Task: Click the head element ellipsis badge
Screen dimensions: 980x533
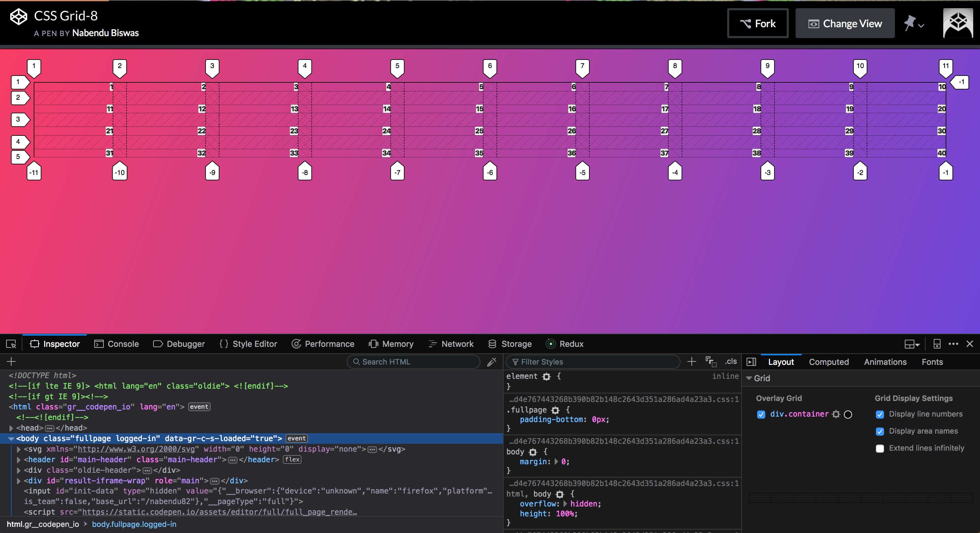Action: pos(49,429)
